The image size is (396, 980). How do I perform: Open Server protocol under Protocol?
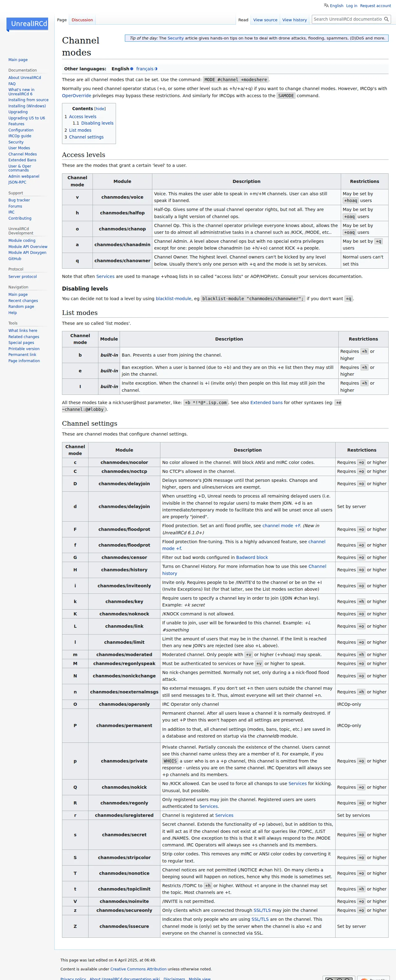(x=23, y=277)
